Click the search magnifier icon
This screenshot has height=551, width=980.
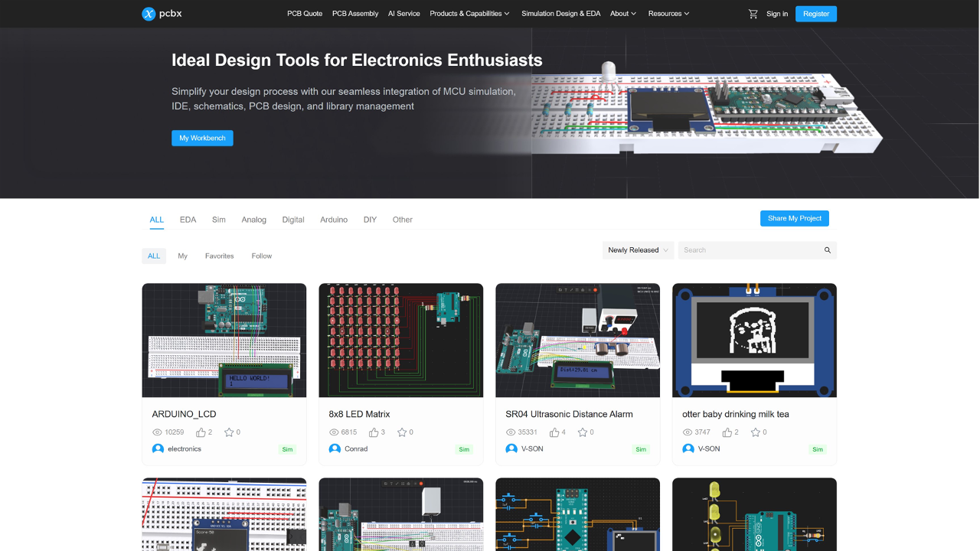828,250
